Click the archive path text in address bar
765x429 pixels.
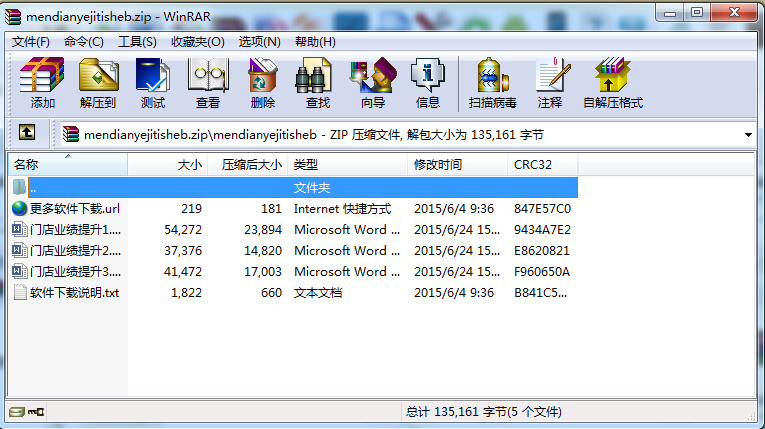click(x=313, y=135)
